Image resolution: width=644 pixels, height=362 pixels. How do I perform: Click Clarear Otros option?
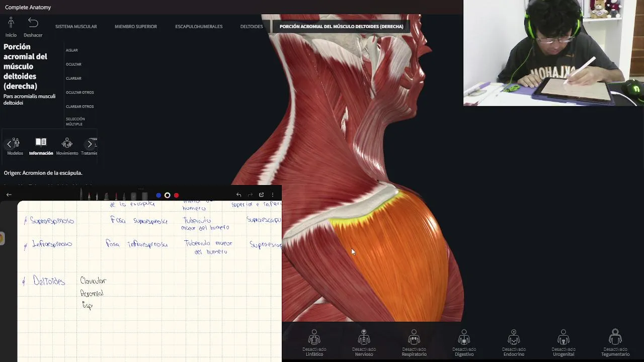[x=79, y=107]
